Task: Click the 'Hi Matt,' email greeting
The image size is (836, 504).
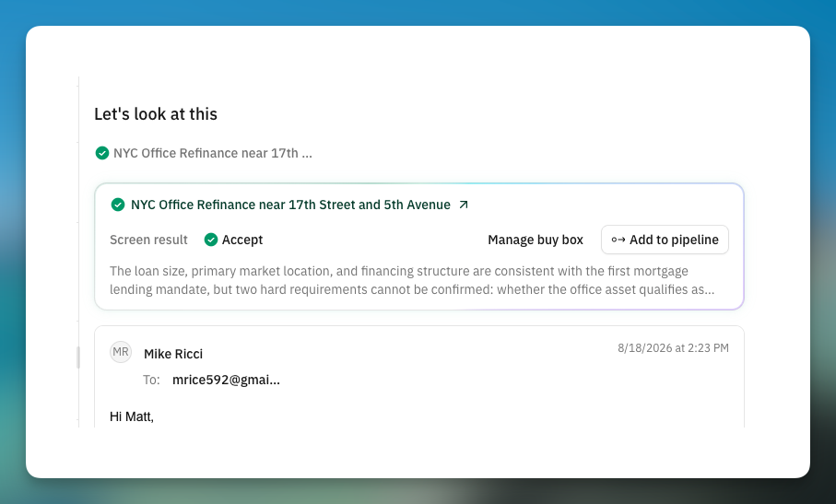Action: tap(132, 416)
